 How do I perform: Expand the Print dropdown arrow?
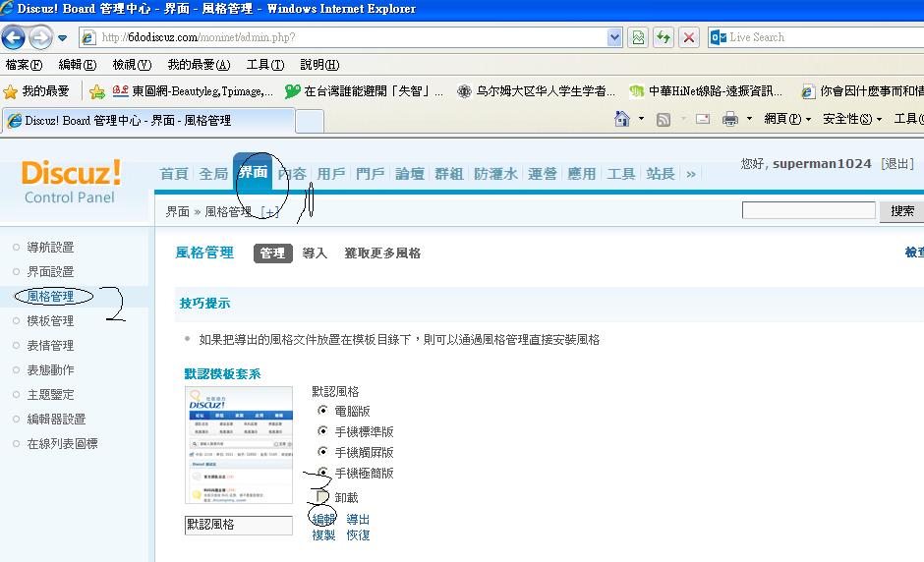[x=749, y=119]
